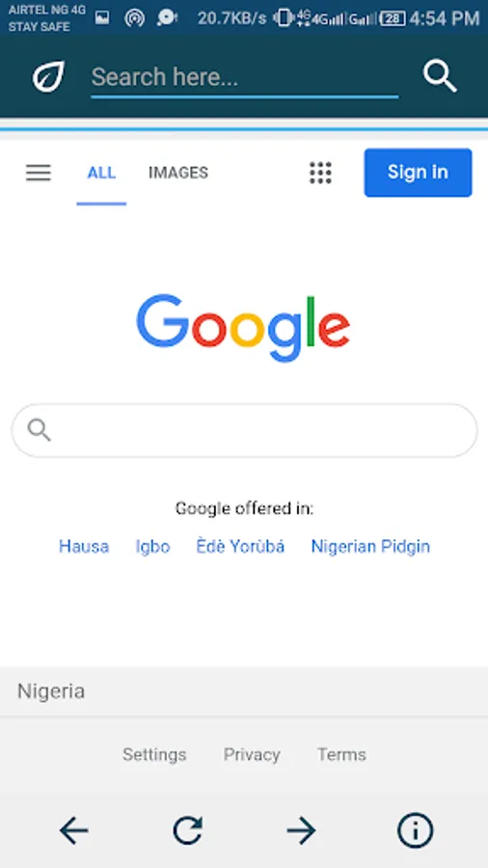Go forward with the right arrow

point(301,830)
